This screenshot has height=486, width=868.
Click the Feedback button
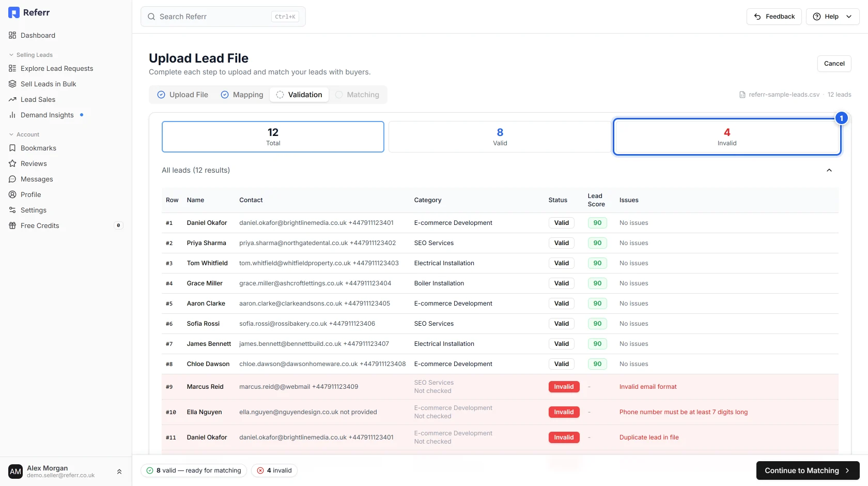(774, 17)
